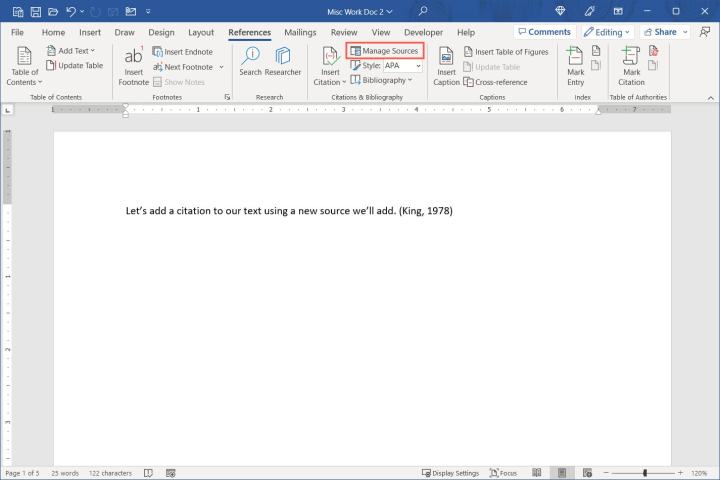Screen dimensions: 720x480
Task: Click the footnotes dialog launcher
Action: (x=227, y=97)
